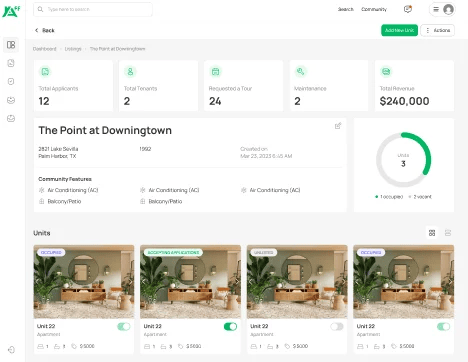This screenshot has height=362, width=468.
Task: Click the Accepting Applications status badge
Action: tap(173, 253)
